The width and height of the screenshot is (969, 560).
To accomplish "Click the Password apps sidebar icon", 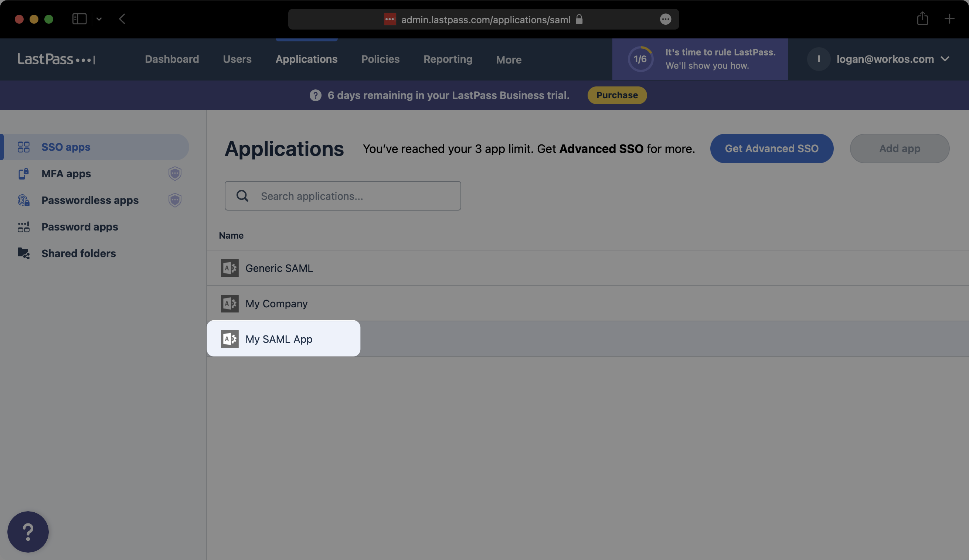I will click(x=23, y=227).
